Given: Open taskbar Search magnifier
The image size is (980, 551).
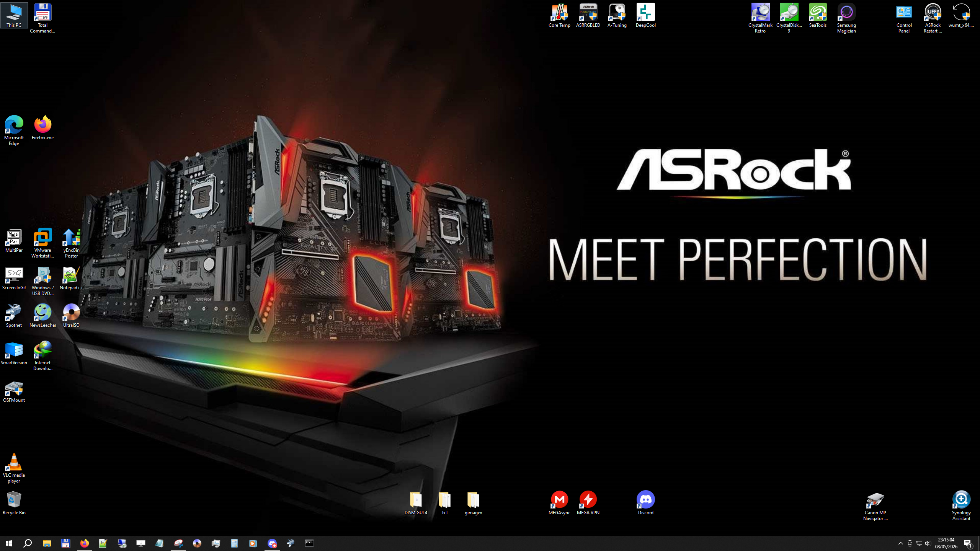Looking at the screenshot, I should (x=28, y=543).
